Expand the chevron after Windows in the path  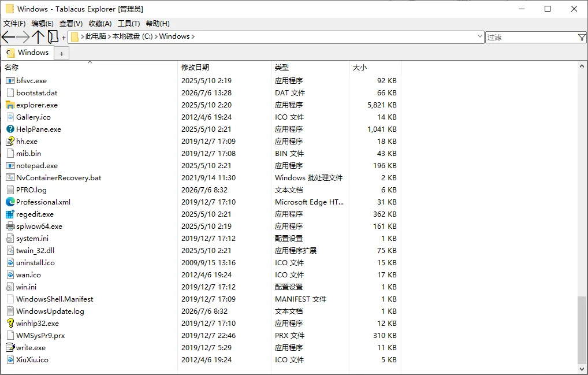193,37
